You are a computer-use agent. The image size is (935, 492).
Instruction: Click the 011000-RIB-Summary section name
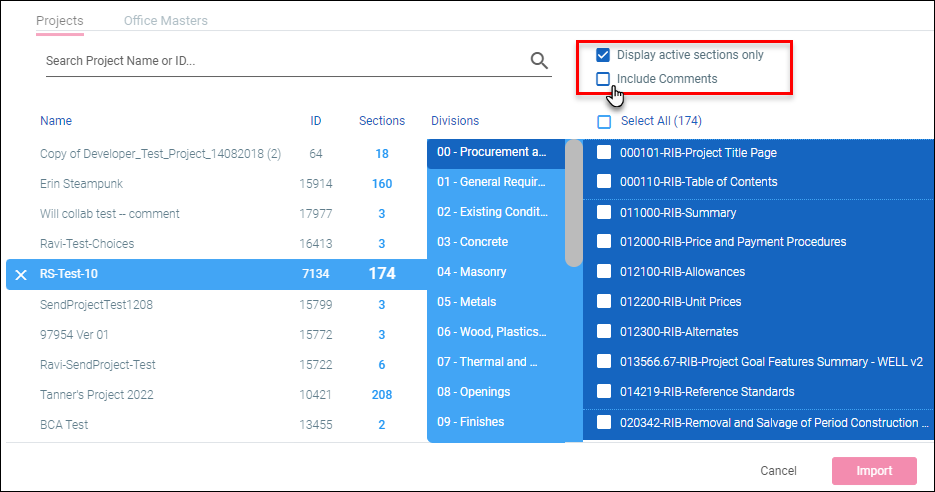coord(678,213)
